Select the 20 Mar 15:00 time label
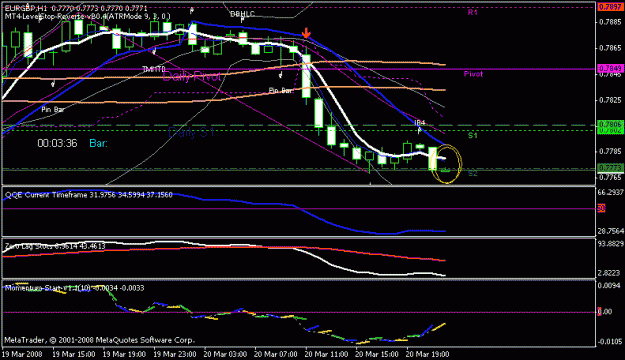The width and height of the screenshot is (625, 360). point(377,354)
